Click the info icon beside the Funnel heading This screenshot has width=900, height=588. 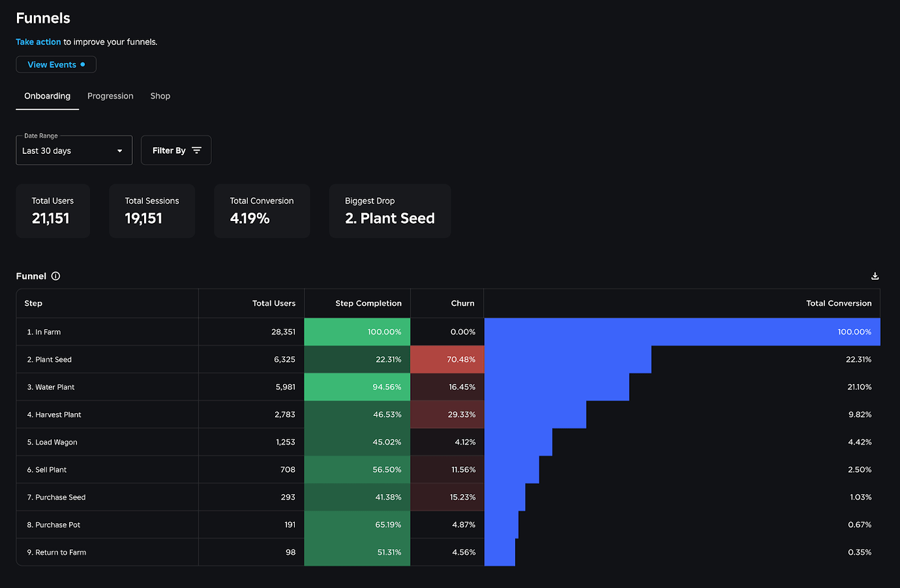[x=55, y=276]
